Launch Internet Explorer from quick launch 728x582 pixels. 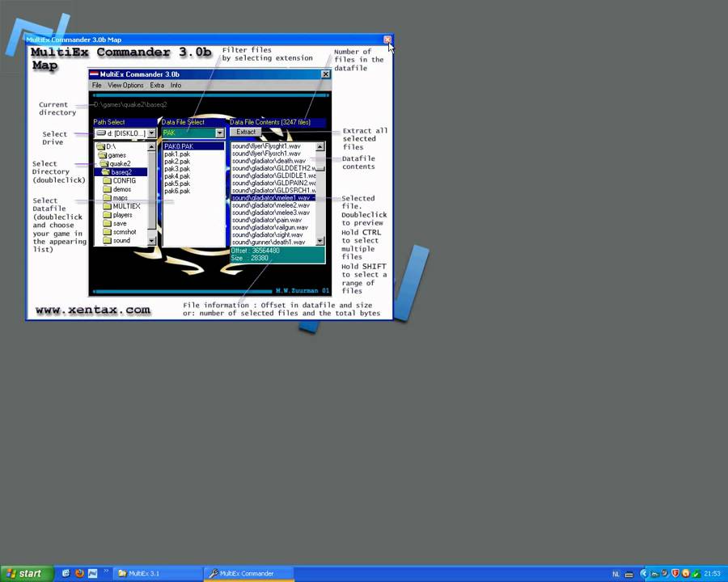pos(66,574)
